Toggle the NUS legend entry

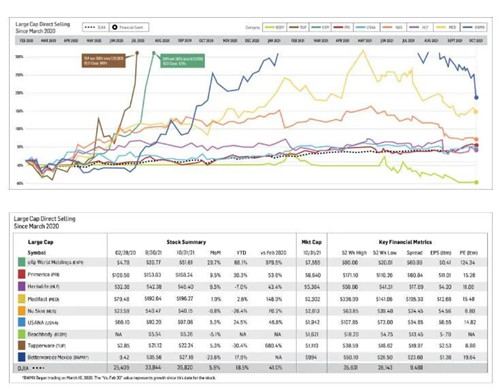click(393, 27)
